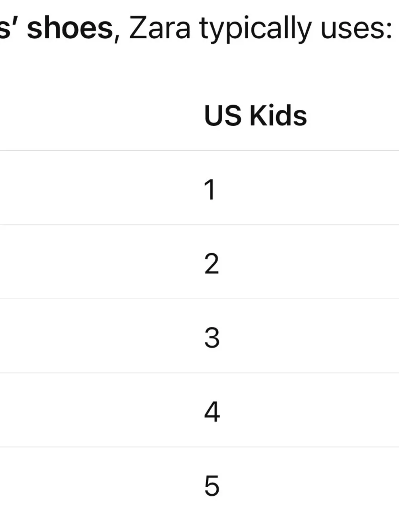Select the word "Zara" in the heading
This screenshot has height=532, width=399.
point(160,28)
